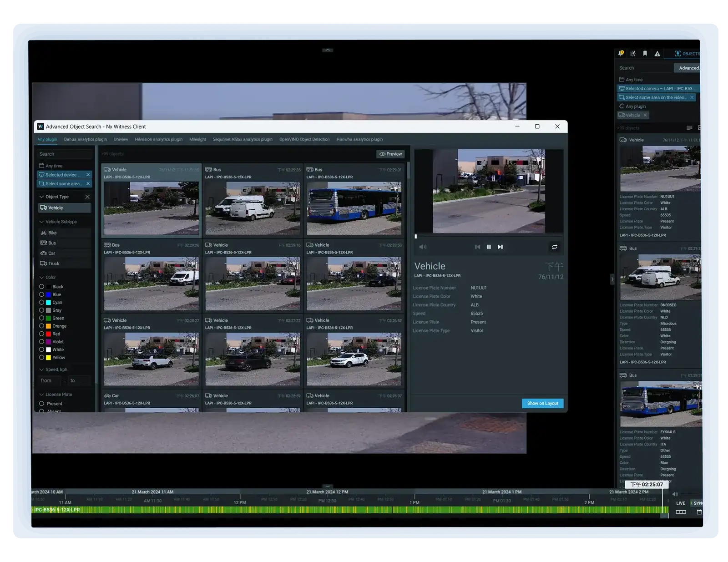Click Show on Layout button
The width and height of the screenshot is (728, 562).
(542, 403)
